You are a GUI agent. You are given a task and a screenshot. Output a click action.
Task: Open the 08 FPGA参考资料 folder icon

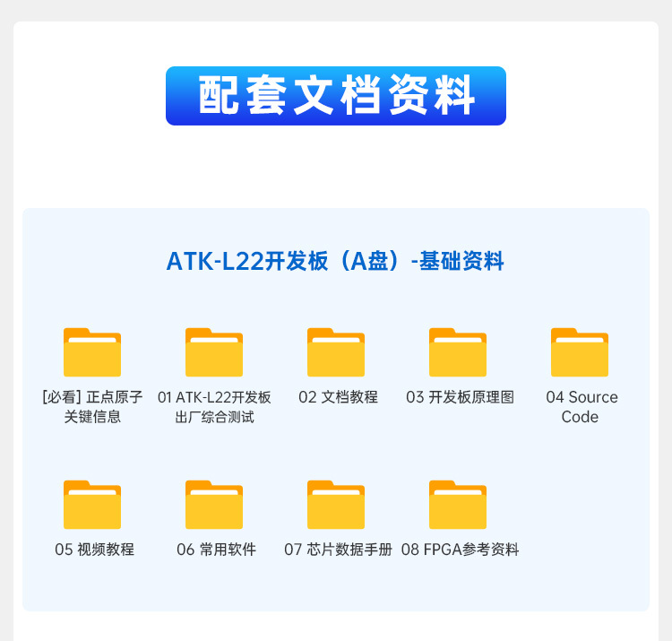coord(458,505)
